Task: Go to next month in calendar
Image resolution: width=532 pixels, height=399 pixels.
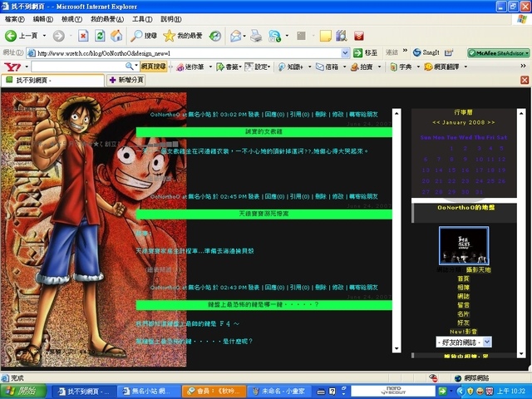Action: point(491,122)
